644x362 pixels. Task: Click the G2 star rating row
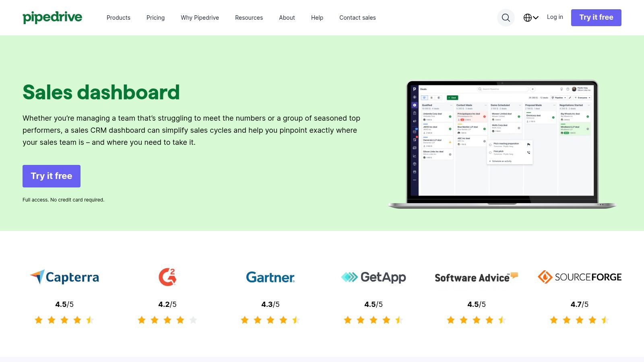click(x=167, y=320)
